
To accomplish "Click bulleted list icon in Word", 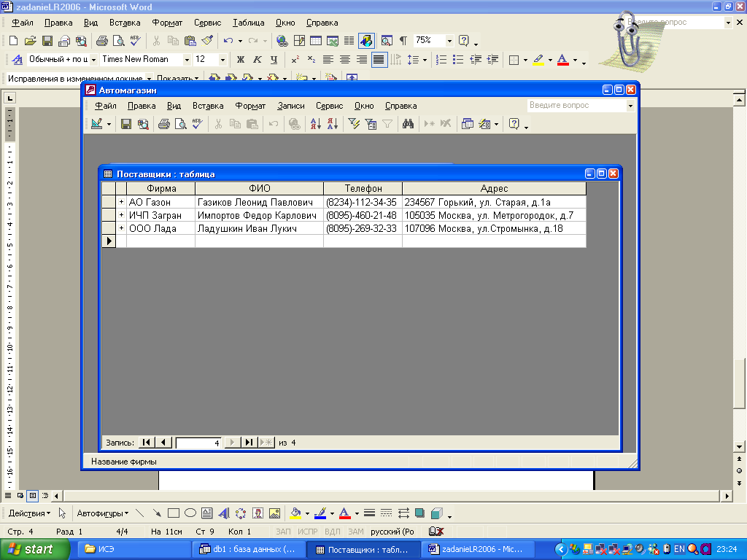I will (458, 60).
